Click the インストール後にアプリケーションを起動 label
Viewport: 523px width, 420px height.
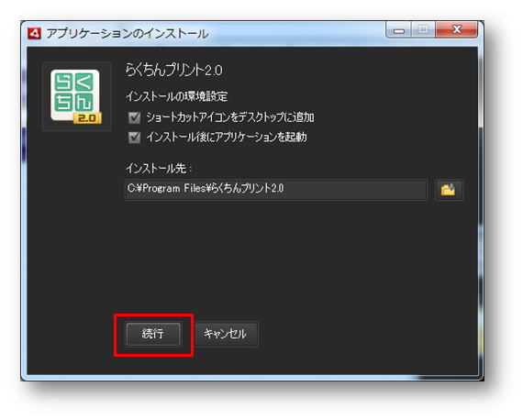[227, 137]
